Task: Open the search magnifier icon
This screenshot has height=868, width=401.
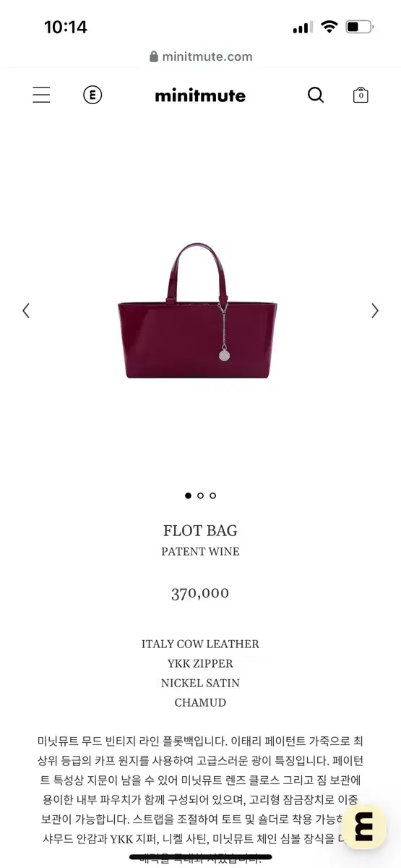Action: pos(316,95)
